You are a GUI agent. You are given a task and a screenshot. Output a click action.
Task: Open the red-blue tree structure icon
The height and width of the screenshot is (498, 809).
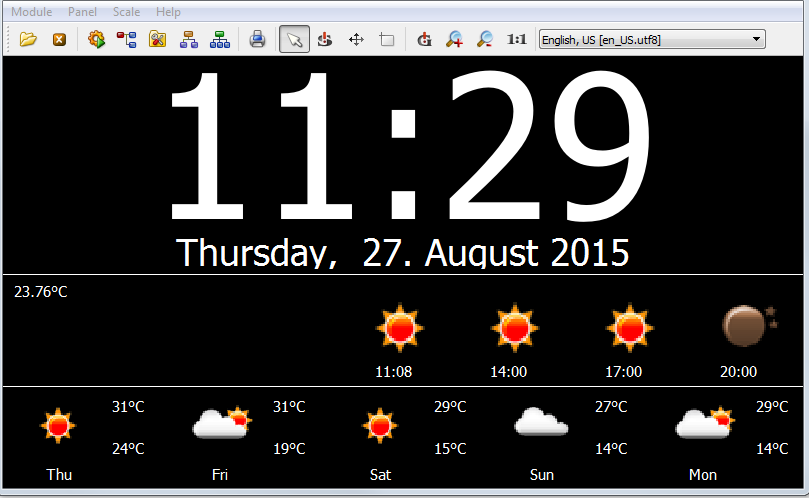pyautogui.click(x=126, y=40)
